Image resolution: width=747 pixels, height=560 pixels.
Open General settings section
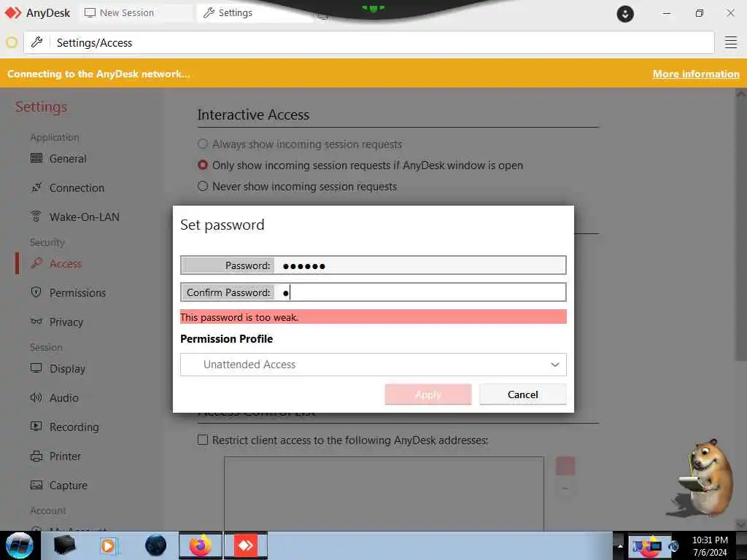coord(68,158)
